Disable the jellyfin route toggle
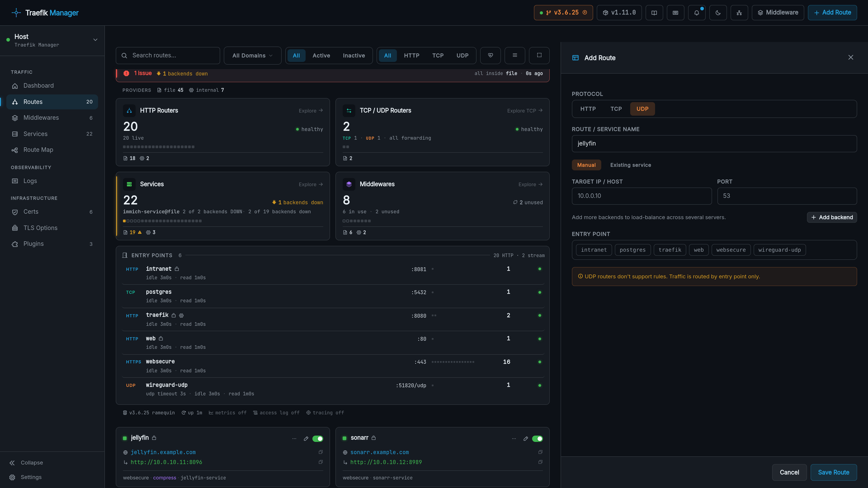Screen dimensions: 868x488 (318, 439)
